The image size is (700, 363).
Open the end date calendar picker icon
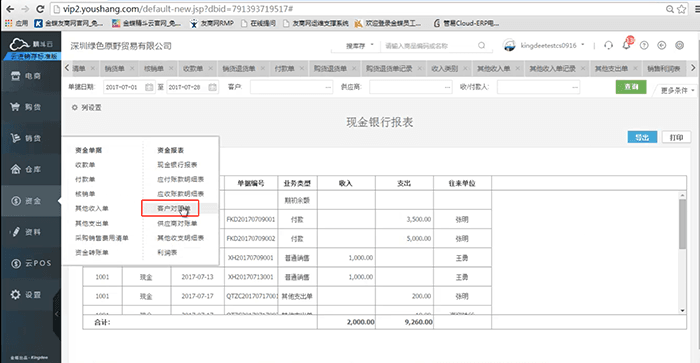coord(212,87)
